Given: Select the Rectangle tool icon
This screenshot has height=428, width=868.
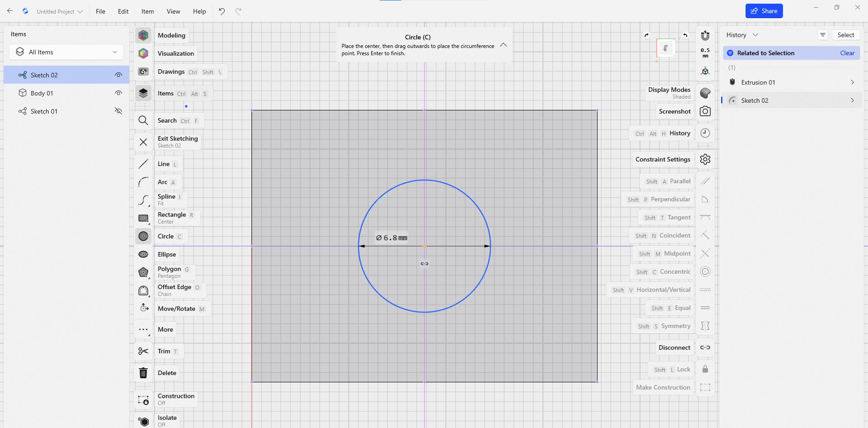Looking at the screenshot, I should pyautogui.click(x=143, y=218).
